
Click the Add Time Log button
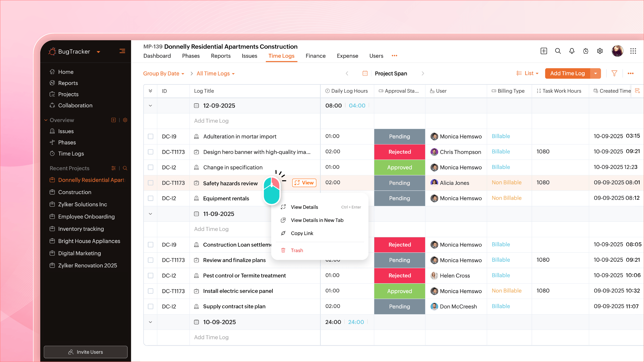[567, 73]
